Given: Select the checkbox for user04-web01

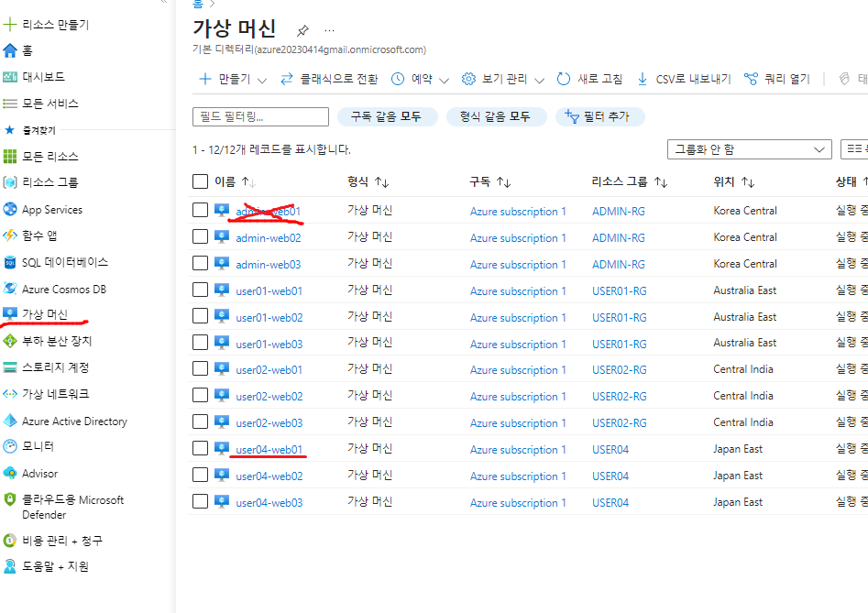Looking at the screenshot, I should coord(200,448).
